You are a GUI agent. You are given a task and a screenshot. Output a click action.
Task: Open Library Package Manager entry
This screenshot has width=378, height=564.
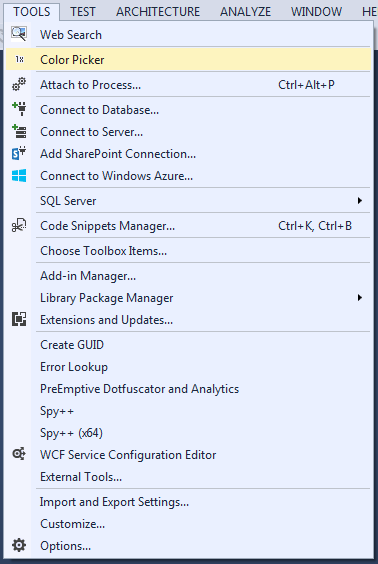click(188, 298)
